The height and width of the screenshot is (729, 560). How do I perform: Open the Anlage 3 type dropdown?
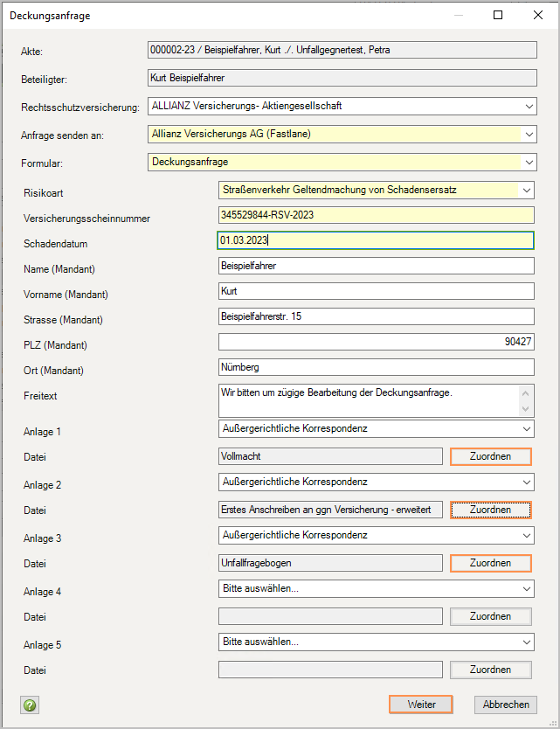coord(376,536)
